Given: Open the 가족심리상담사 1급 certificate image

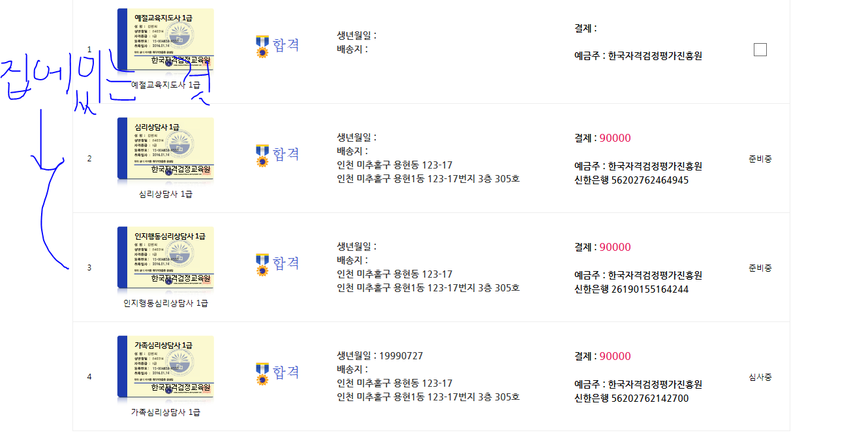Looking at the screenshot, I should 166,367.
